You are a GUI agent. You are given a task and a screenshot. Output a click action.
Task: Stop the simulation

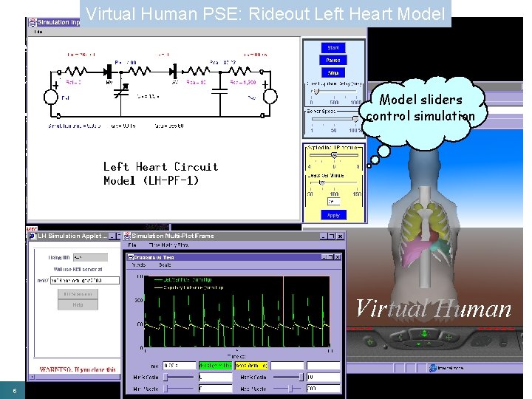point(332,72)
